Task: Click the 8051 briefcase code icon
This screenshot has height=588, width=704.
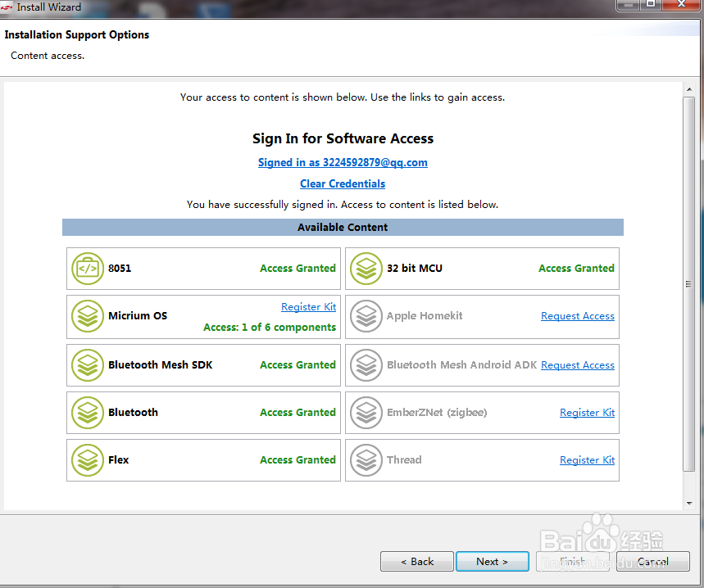Action: tap(88, 269)
